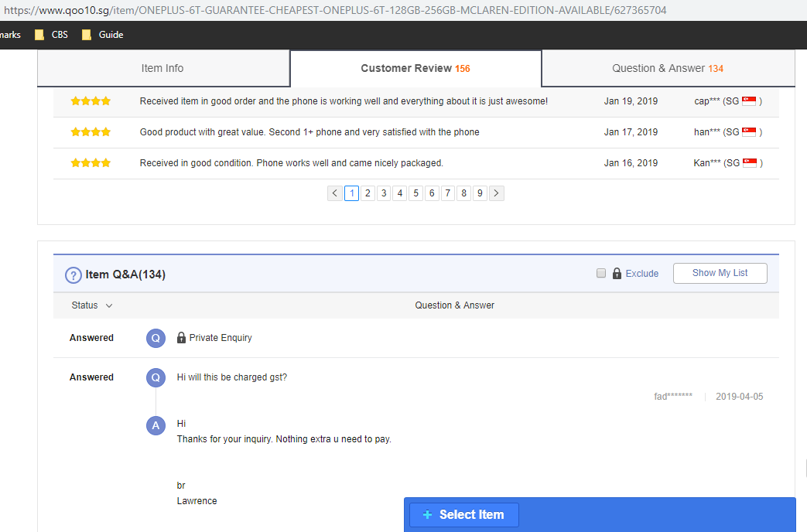Click the 'Lawrence' signature text
This screenshot has height=532, width=807.
pyautogui.click(x=197, y=500)
